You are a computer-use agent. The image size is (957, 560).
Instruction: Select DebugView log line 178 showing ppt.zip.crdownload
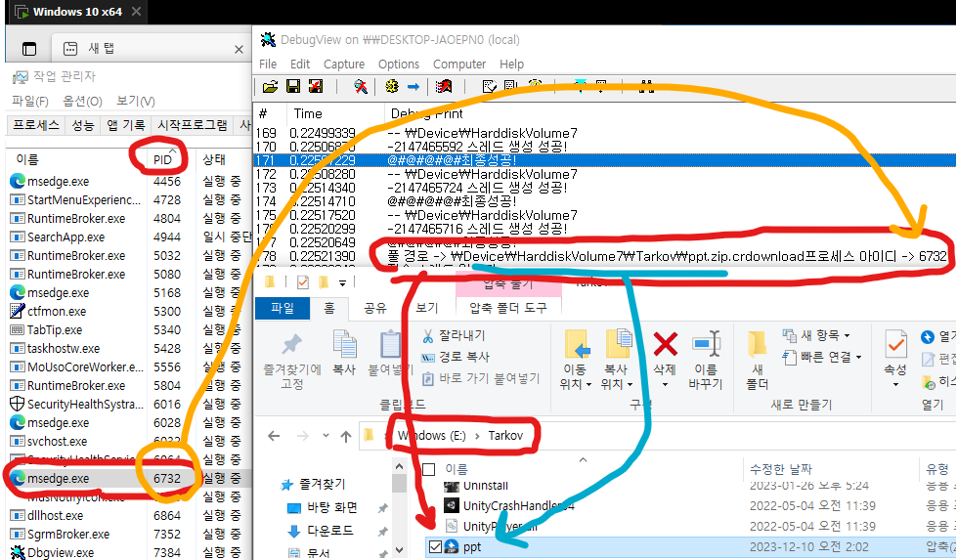[x=604, y=256]
